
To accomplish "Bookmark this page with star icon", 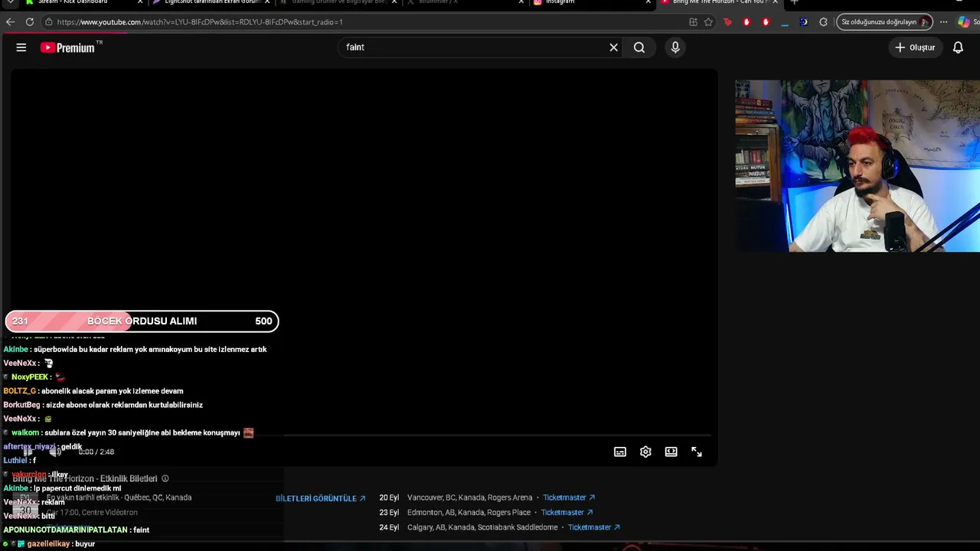I will 708,22.
